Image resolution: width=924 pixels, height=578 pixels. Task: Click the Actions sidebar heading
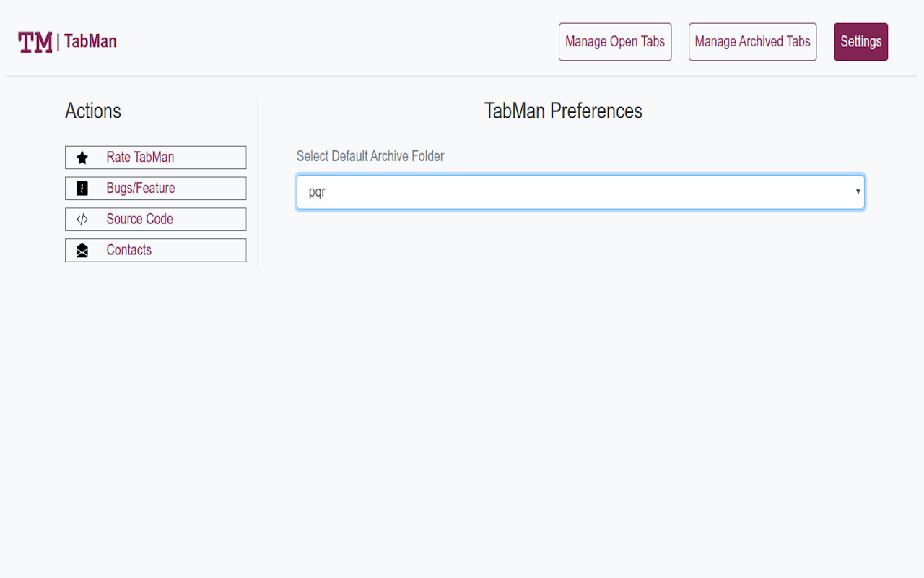pyautogui.click(x=93, y=111)
